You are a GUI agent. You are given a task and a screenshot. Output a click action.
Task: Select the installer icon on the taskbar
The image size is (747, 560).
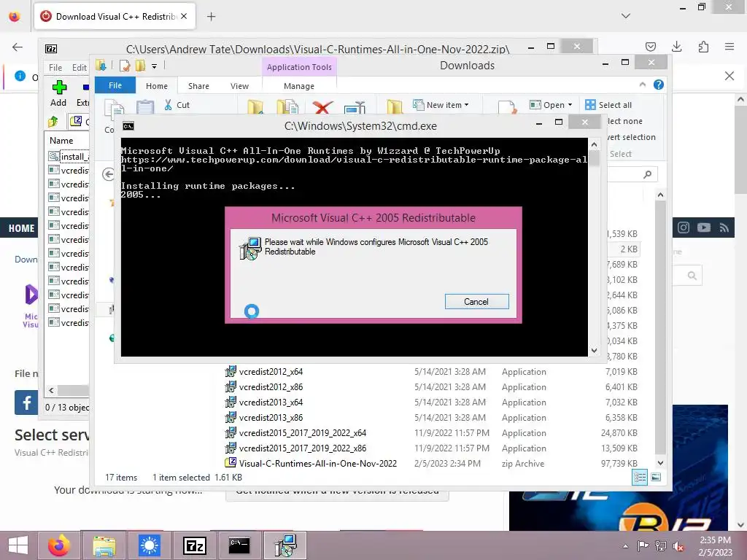tap(285, 545)
